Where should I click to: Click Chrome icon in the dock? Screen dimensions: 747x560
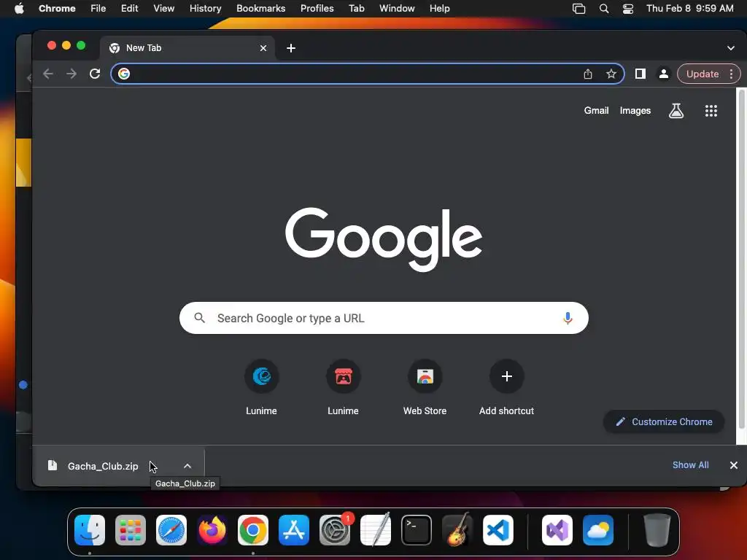[x=253, y=530]
